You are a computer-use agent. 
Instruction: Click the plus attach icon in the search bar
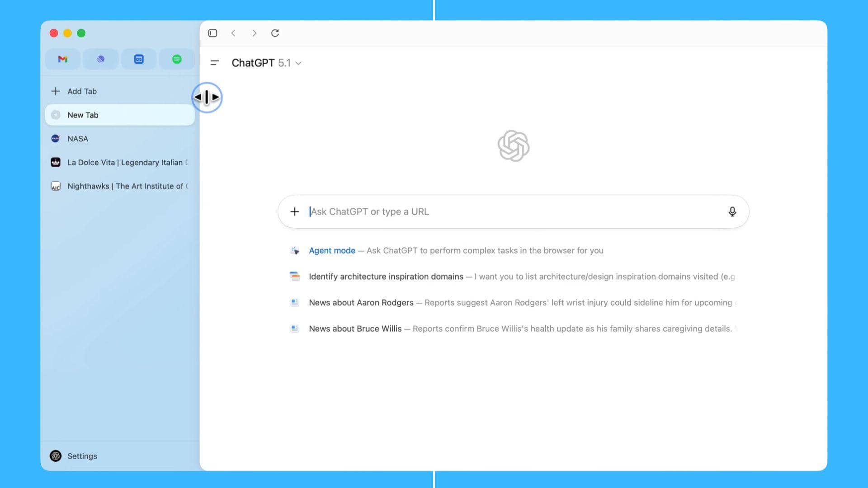click(295, 211)
